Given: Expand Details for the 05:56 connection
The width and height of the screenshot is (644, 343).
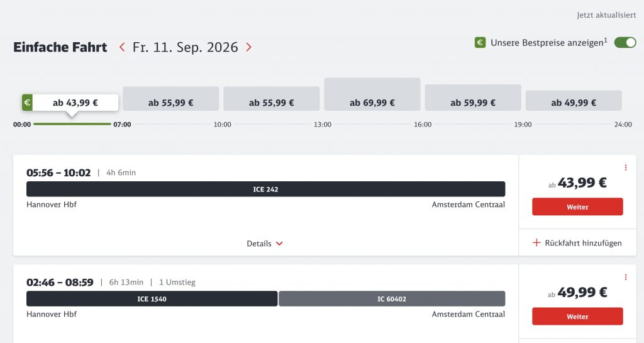Looking at the screenshot, I should (265, 244).
